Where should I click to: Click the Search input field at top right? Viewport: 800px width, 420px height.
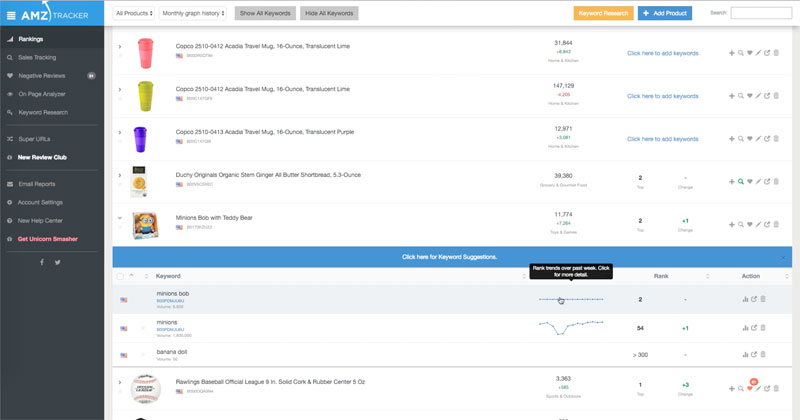tap(761, 13)
